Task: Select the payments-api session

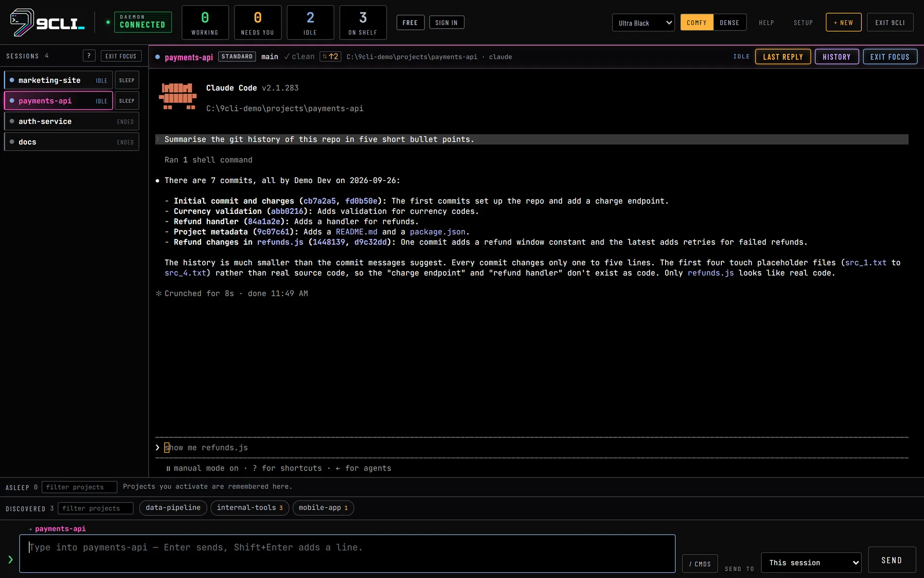Action: 58,101
